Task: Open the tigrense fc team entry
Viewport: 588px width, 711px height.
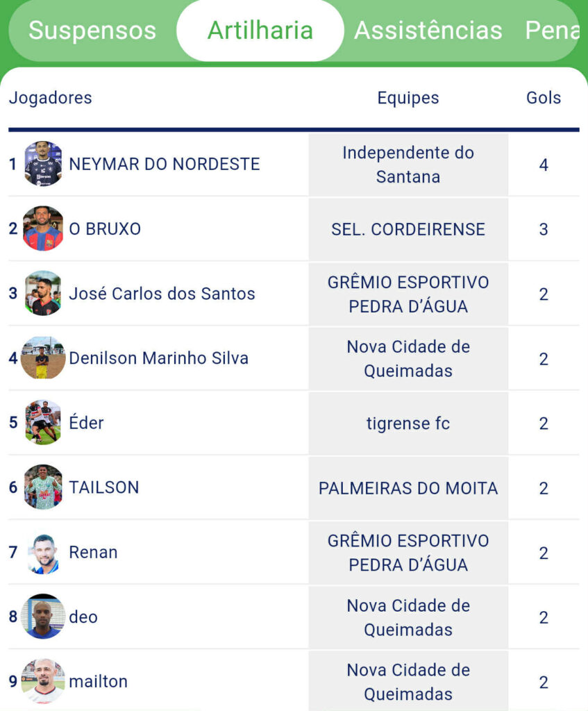Action: pyautogui.click(x=408, y=424)
